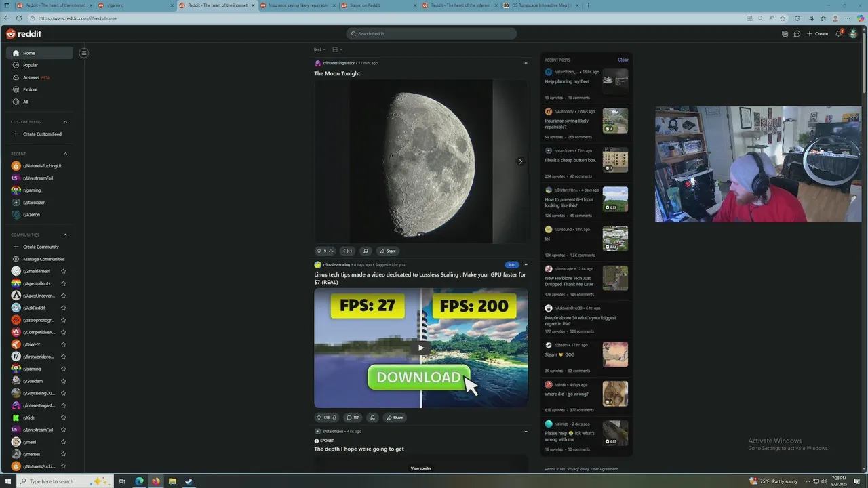Collapse the left navigation sidebar
868x488 pixels.
pyautogui.click(x=84, y=53)
